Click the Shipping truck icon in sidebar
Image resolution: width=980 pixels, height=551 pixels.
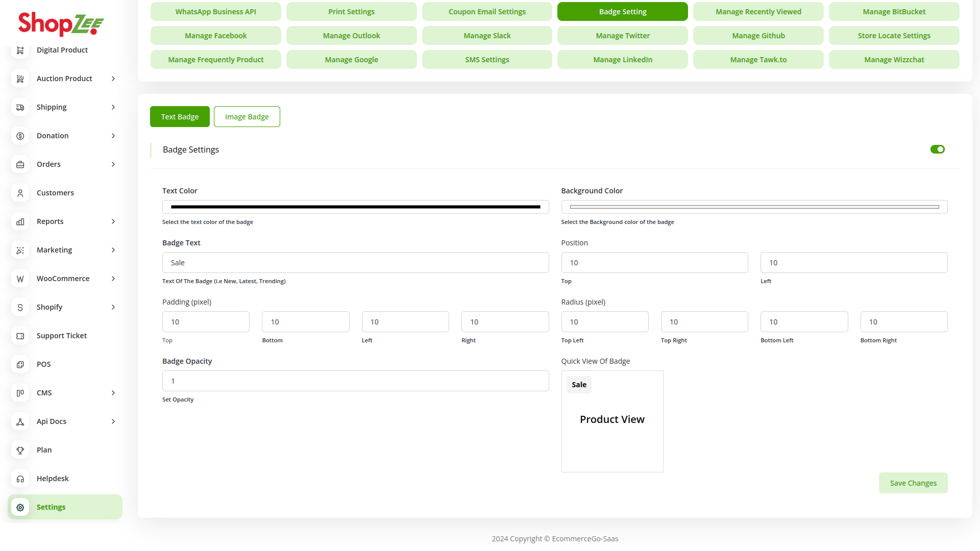click(20, 107)
